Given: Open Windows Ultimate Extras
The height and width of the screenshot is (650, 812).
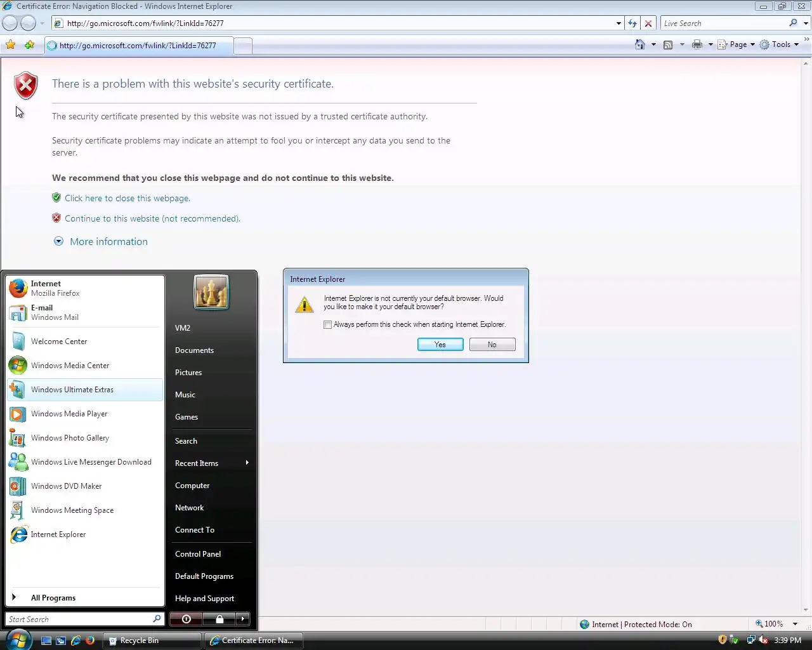Looking at the screenshot, I should pos(85,390).
